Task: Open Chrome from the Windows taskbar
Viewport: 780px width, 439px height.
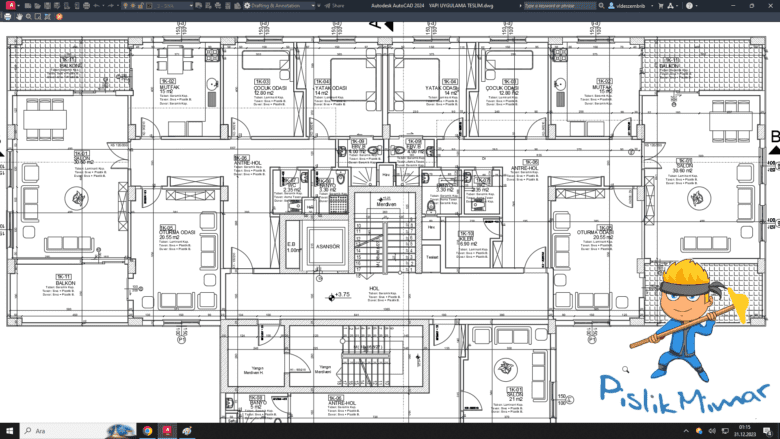Action: coord(148,430)
